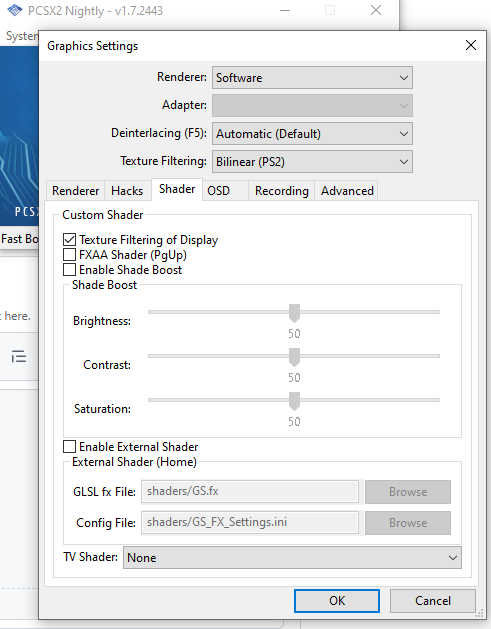Viewport: 491px width, 629px height.
Task: Tick Enable Shade Boost checkbox
Action: click(69, 270)
